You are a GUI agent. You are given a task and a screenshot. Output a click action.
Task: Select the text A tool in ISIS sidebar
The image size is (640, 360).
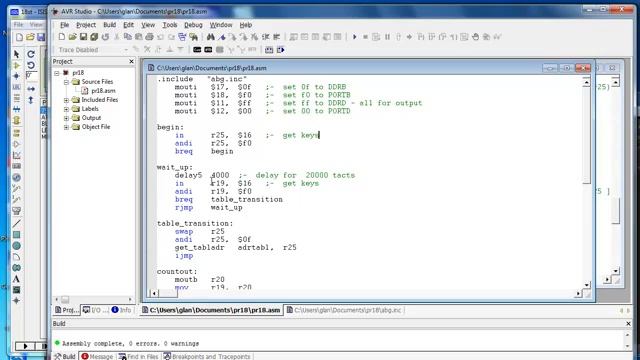click(x=16, y=279)
